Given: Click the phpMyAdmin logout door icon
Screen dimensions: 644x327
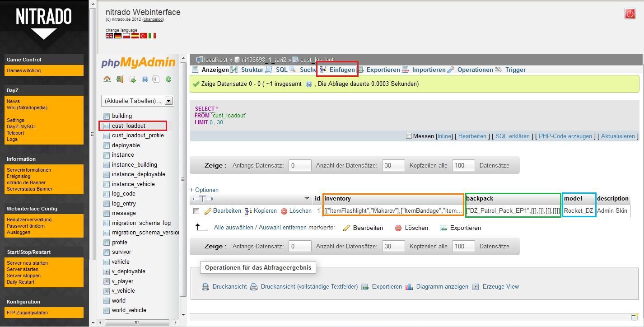Looking at the screenshot, I should pyautogui.click(x=120, y=79).
